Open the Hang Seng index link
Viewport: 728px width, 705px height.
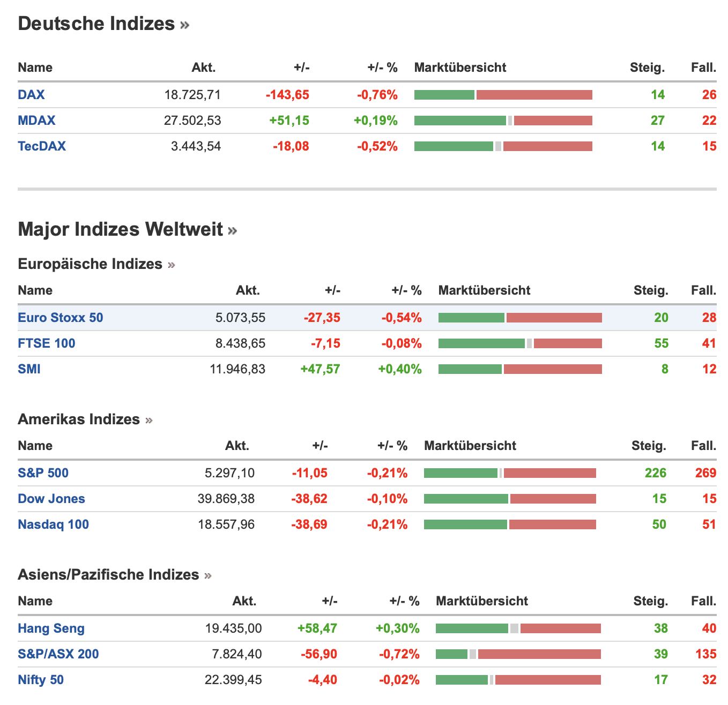point(51,628)
